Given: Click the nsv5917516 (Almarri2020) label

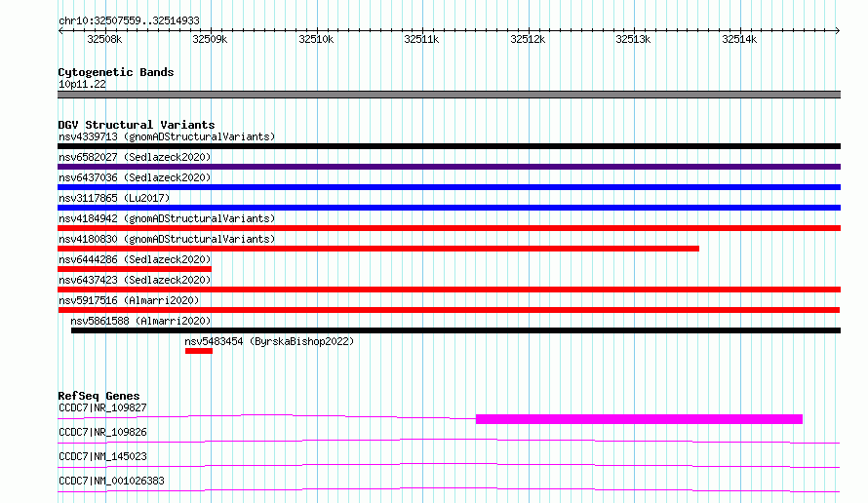Looking at the screenshot, I should click(129, 300).
